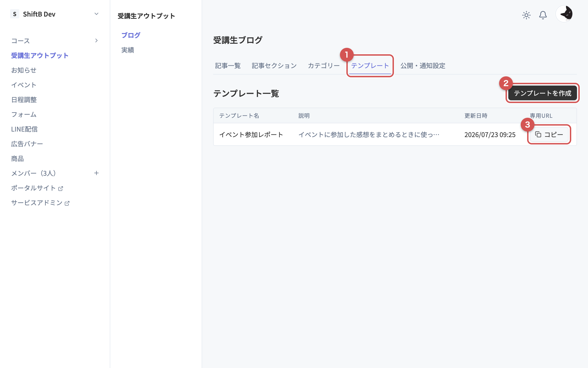This screenshot has width=588, height=368.
Task: Click the テンプレート名 column header
Action: [x=239, y=116]
